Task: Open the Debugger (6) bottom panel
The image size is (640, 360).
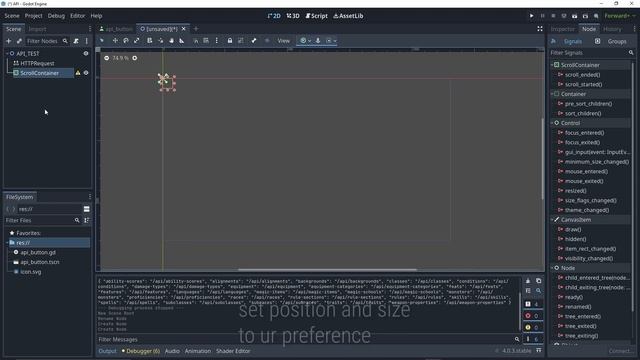Action: coord(141,351)
